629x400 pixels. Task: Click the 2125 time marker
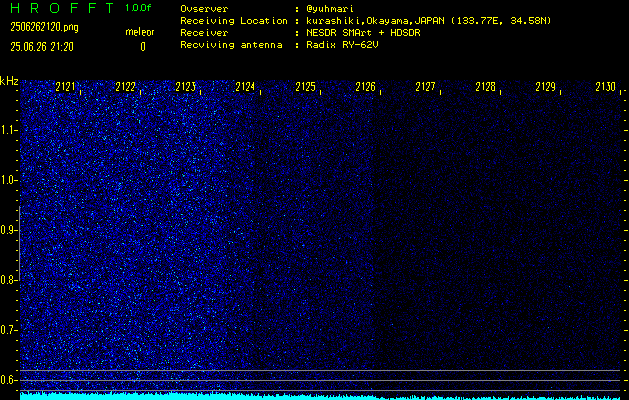pos(305,87)
